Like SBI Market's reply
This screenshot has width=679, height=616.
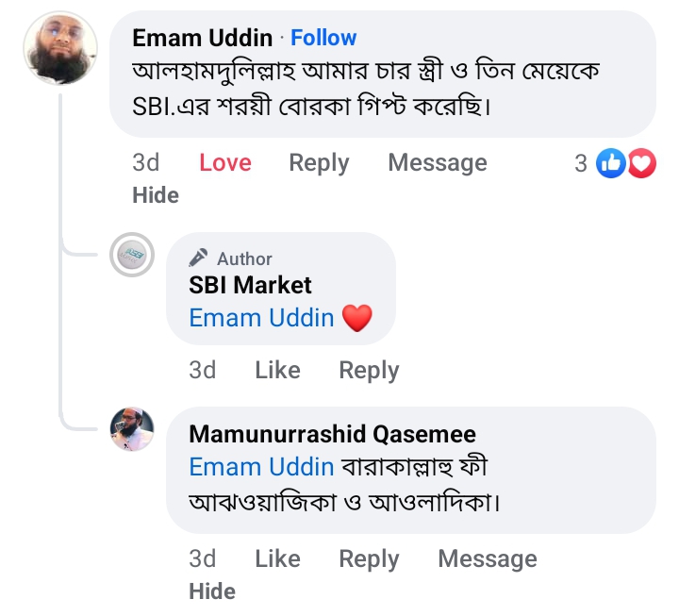click(x=277, y=371)
